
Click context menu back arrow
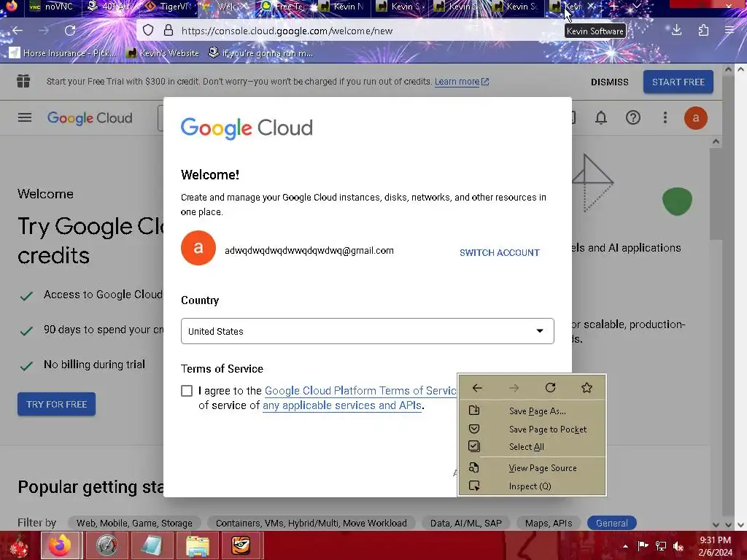pyautogui.click(x=477, y=388)
